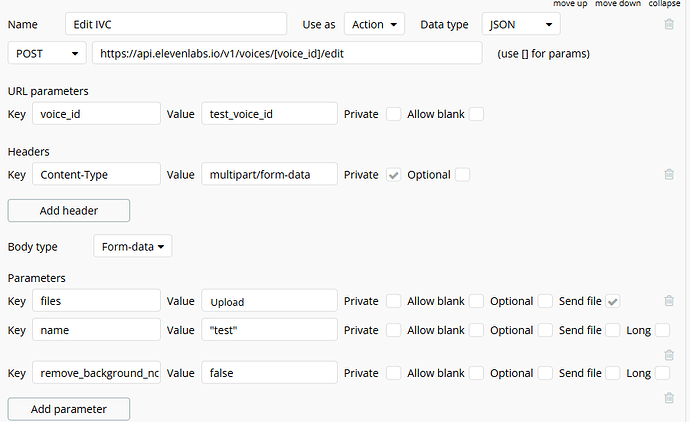Click the move up link
The image size is (690, 422).
(570, 4)
